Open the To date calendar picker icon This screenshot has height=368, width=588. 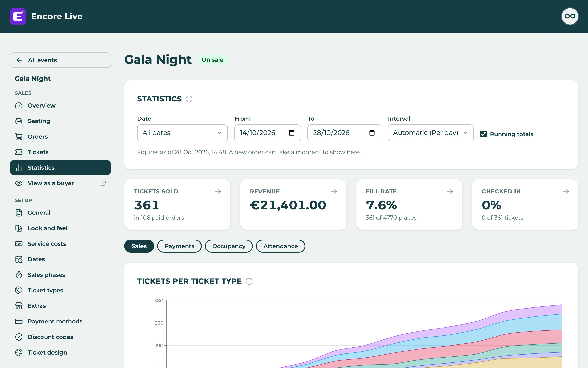tap(372, 133)
